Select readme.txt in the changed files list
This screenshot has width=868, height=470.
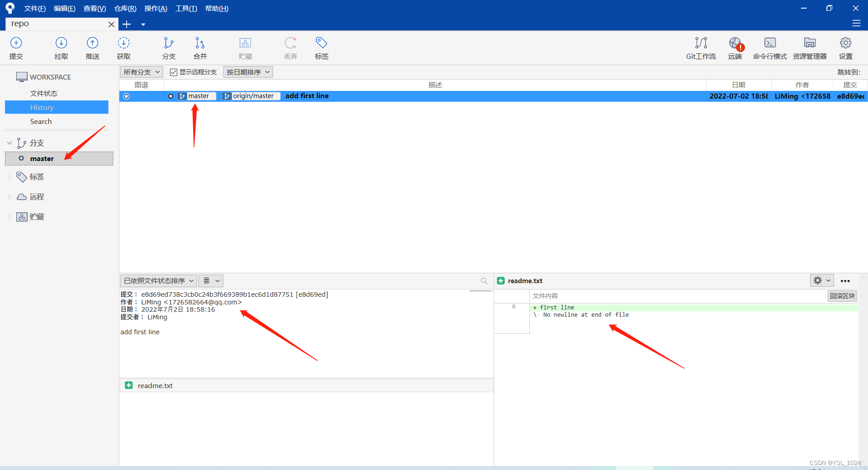306,385
